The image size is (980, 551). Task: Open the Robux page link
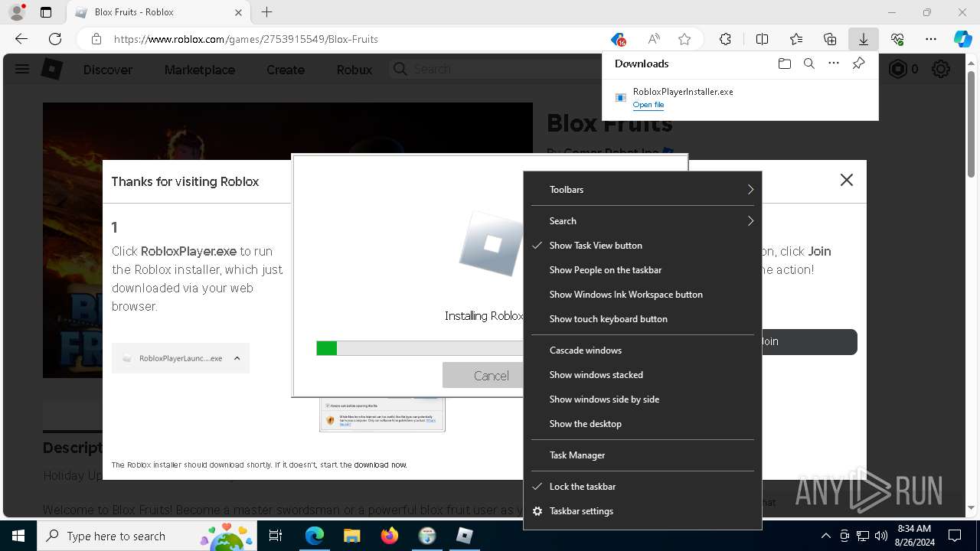354,70
